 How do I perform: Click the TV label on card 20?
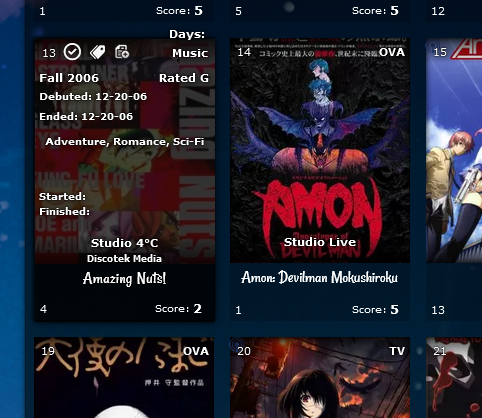point(397,351)
